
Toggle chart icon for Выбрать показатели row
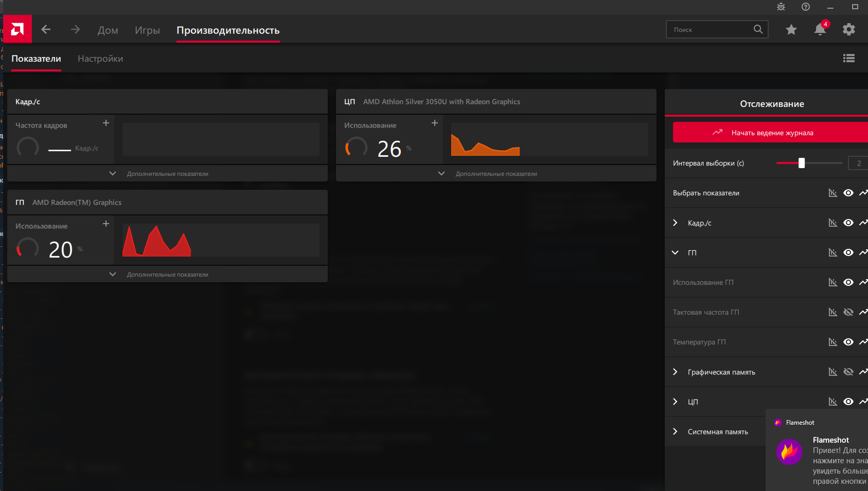833,193
